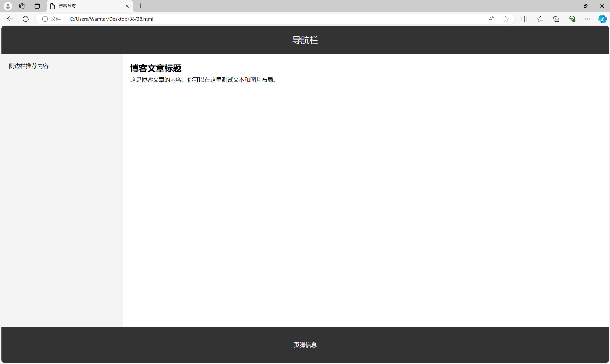This screenshot has height=364, width=610.
Task: Open Settings and more menu
Action: tap(587, 19)
